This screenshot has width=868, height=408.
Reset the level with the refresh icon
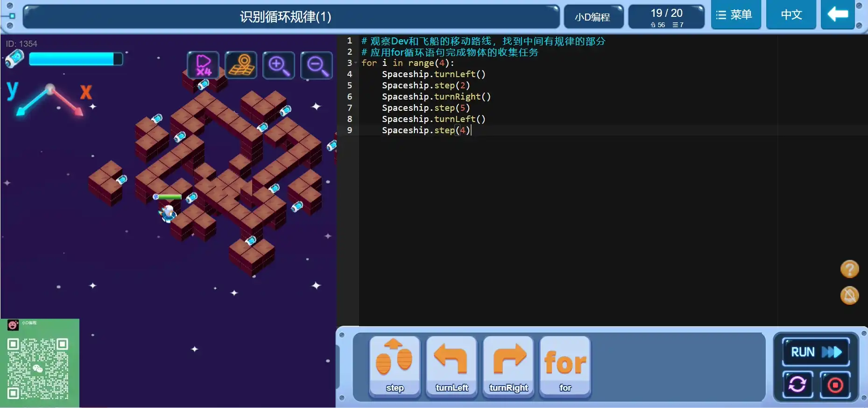797,385
